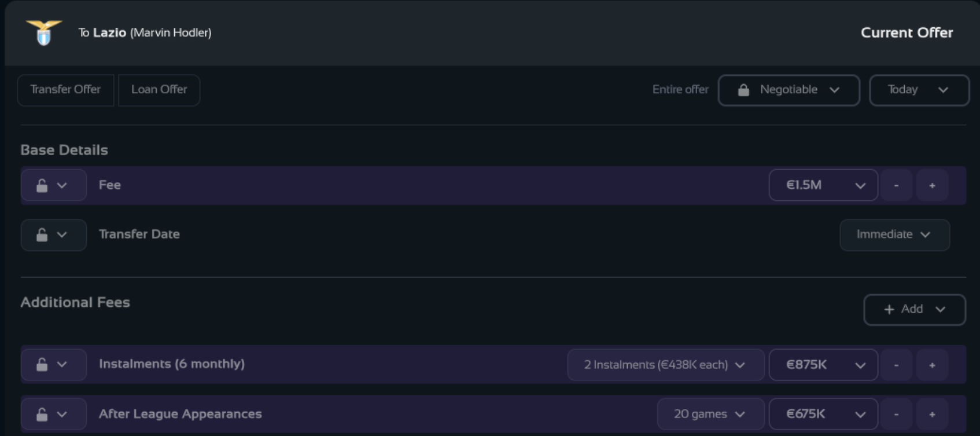
Task: Switch to the Loan Offer tab
Action: (x=159, y=90)
